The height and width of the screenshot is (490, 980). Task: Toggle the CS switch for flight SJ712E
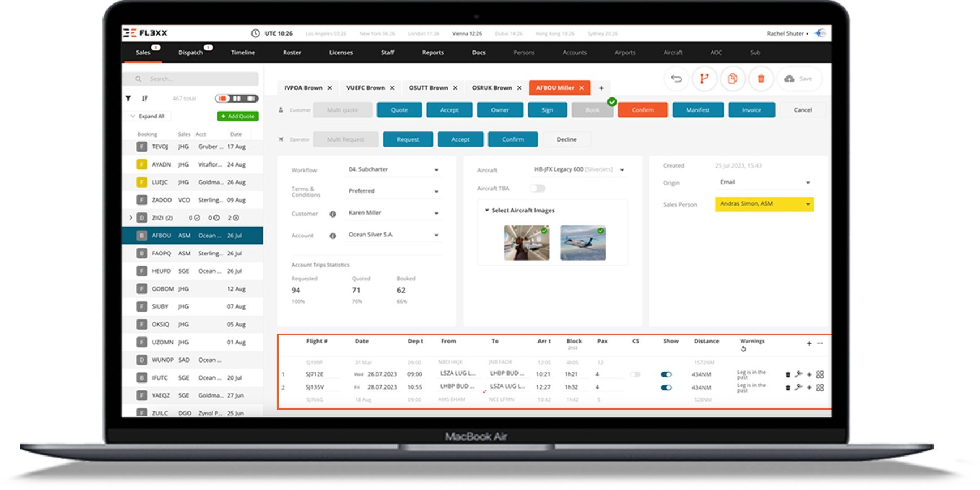pyautogui.click(x=635, y=374)
